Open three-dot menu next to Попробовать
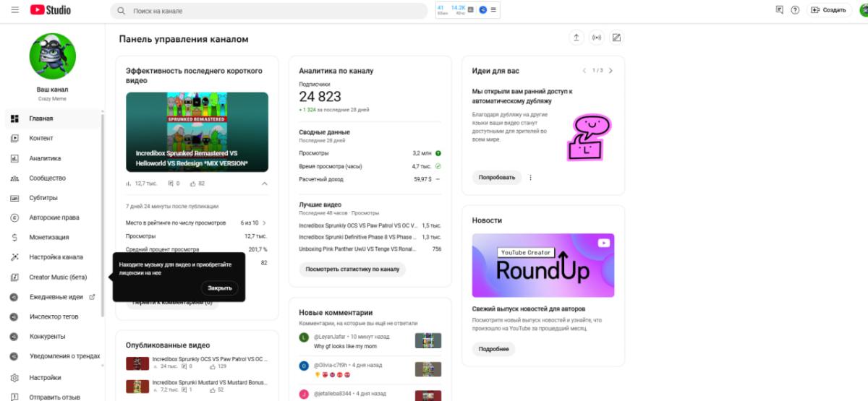 tap(530, 177)
